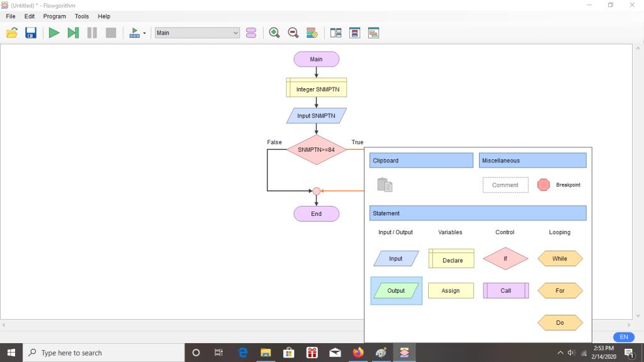Screen dimensions: 644x362
Task: Click the Step button in the toolbar
Action: coord(73,33)
